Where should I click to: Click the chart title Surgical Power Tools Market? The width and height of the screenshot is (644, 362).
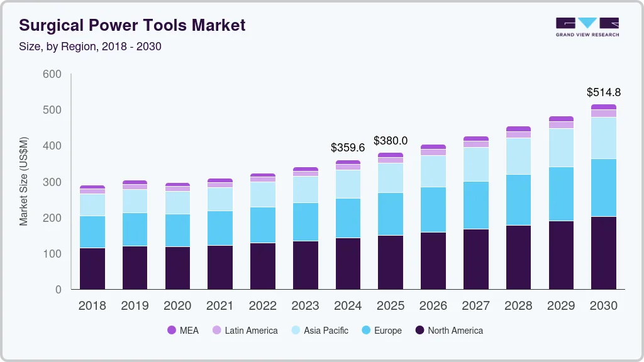tap(132, 25)
